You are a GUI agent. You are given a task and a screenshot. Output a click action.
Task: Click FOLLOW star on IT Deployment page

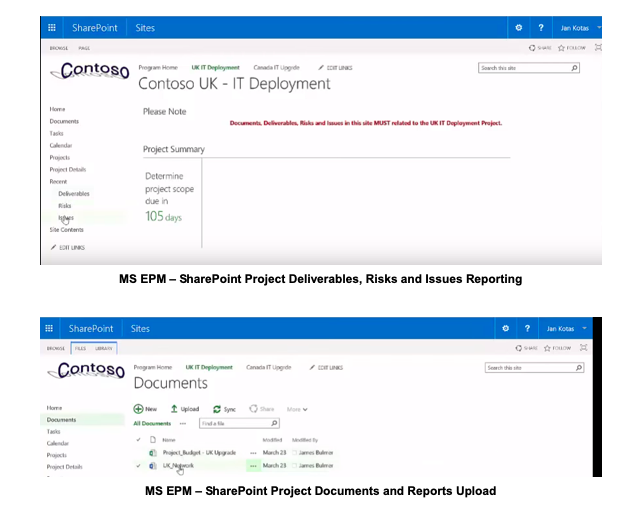click(x=561, y=48)
